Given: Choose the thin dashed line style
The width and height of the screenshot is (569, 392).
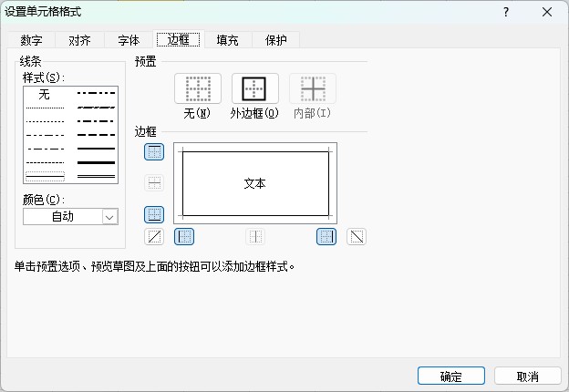Looking at the screenshot, I should pos(45,162).
